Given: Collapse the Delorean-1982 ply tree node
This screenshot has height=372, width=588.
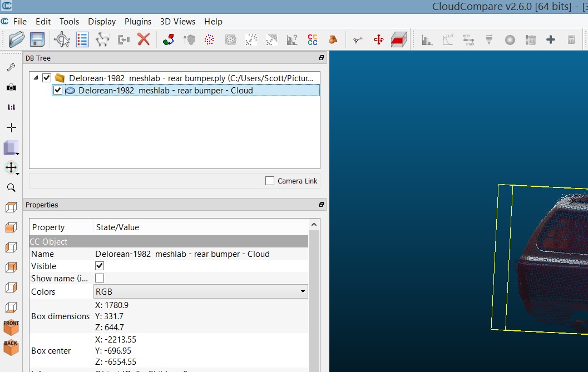Looking at the screenshot, I should tap(36, 78).
